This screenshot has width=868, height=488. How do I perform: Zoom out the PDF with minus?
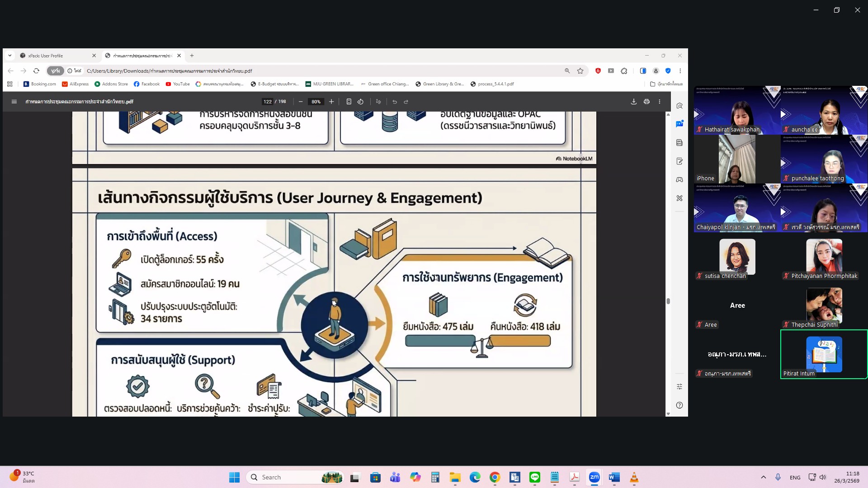tap(301, 102)
